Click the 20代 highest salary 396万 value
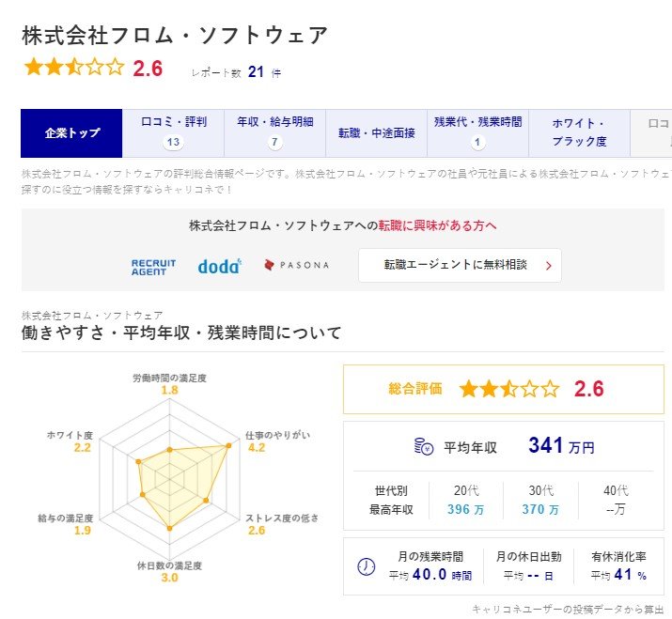672x619 pixels. tap(465, 510)
